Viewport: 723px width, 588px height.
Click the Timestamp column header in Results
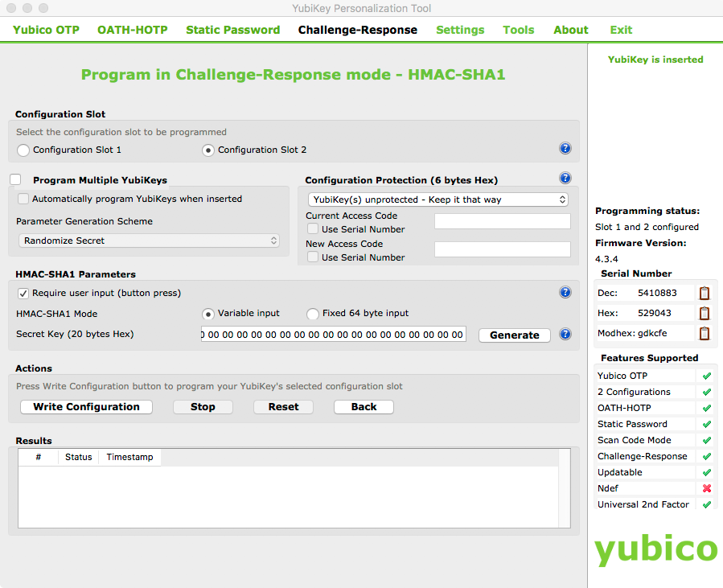point(129,457)
